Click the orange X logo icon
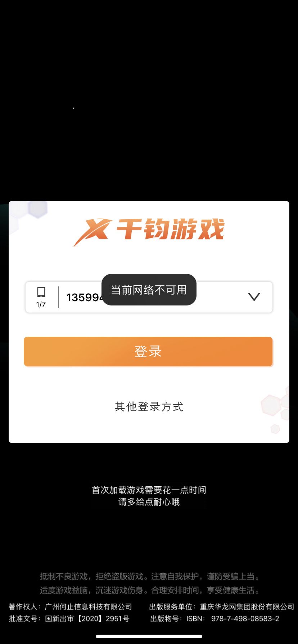Screen dimensions: 298x644 coord(92,231)
